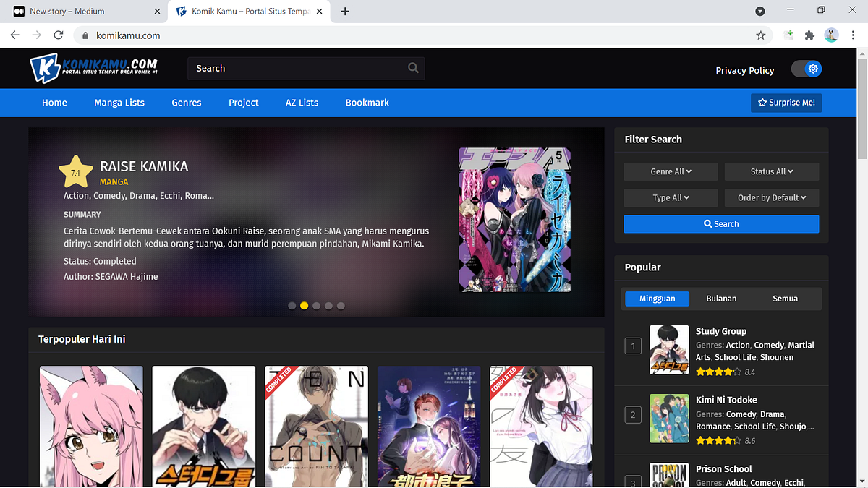Click the star icon on Surprise Me button
Image resolution: width=868 pixels, height=488 pixels.
pos(763,103)
